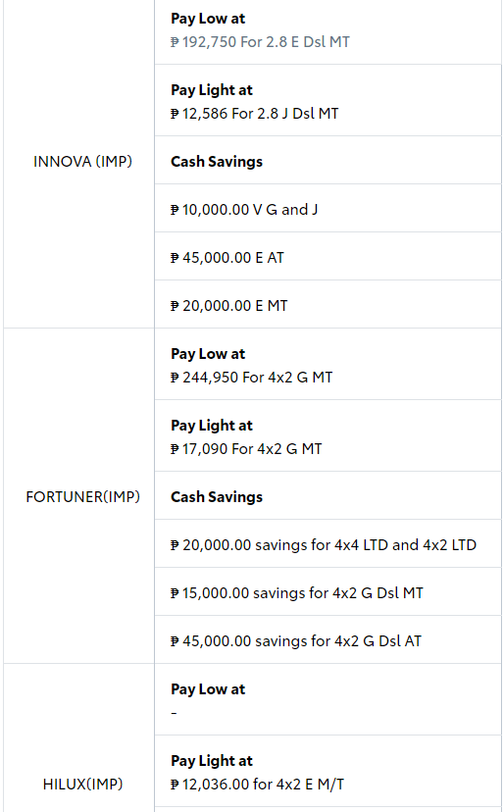Click savings for 4x4 LTD and 4x2 LTD
The image size is (504, 812).
366,545
